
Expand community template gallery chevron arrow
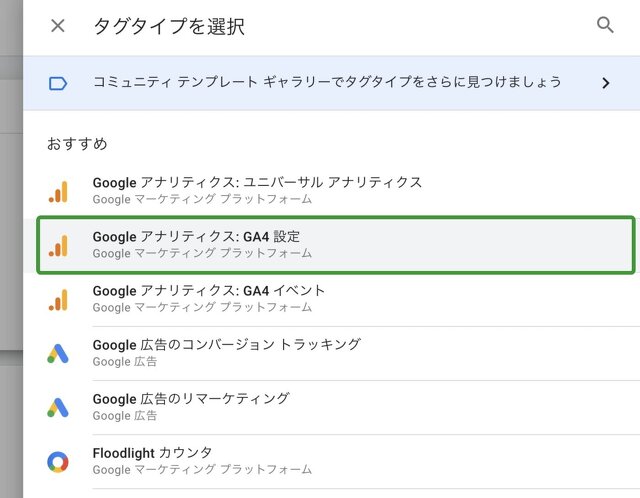click(605, 83)
